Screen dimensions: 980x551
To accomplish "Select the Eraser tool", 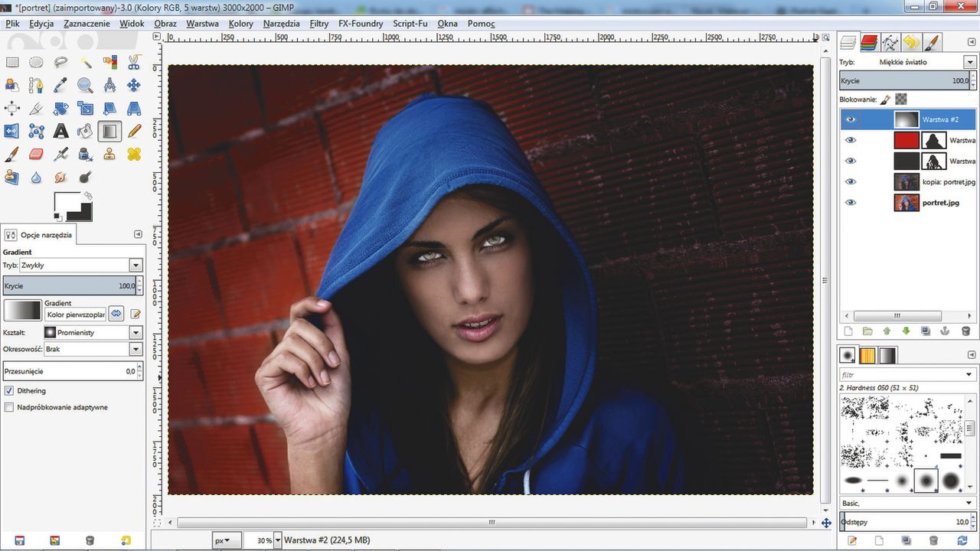I will tap(36, 154).
